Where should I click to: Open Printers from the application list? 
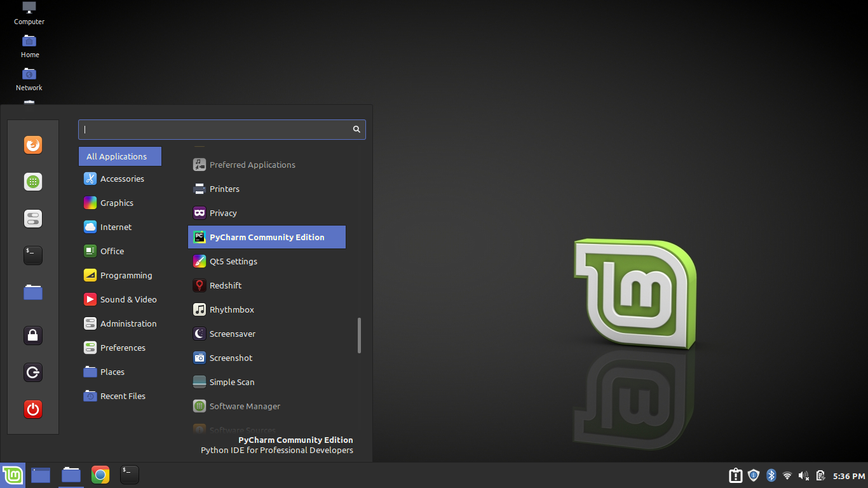pos(267,189)
